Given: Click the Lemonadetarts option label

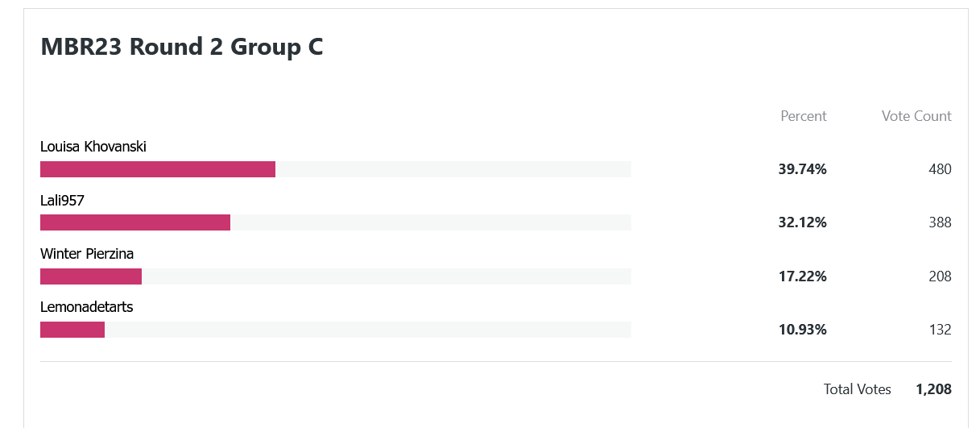Looking at the screenshot, I should (87, 307).
